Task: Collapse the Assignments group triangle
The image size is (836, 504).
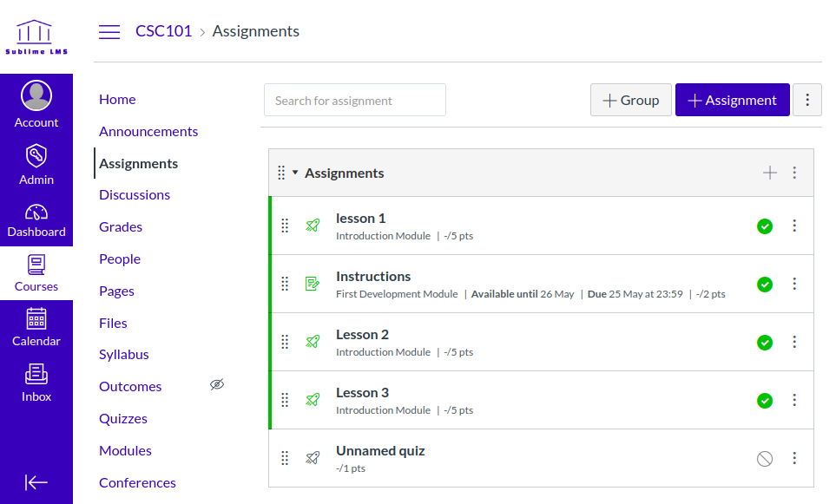Action: [x=295, y=173]
